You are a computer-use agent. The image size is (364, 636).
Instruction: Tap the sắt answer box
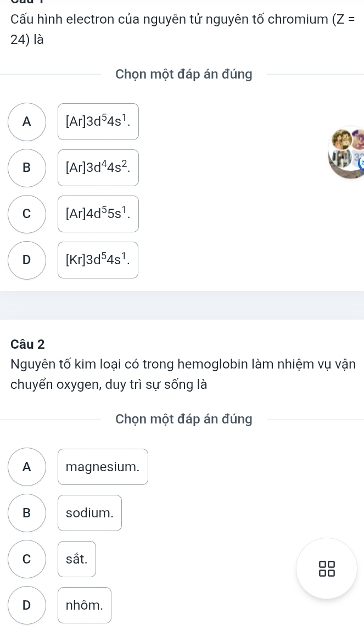77,560
